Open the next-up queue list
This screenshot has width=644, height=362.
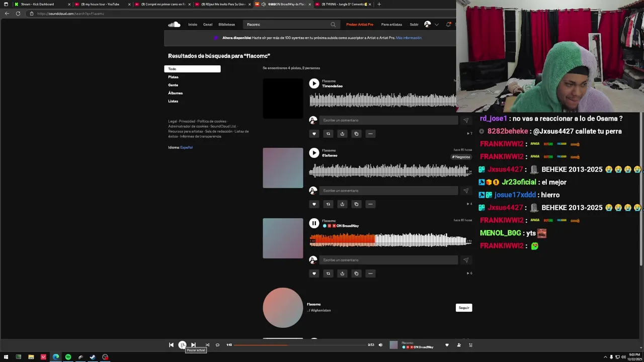pyautogui.click(x=471, y=345)
